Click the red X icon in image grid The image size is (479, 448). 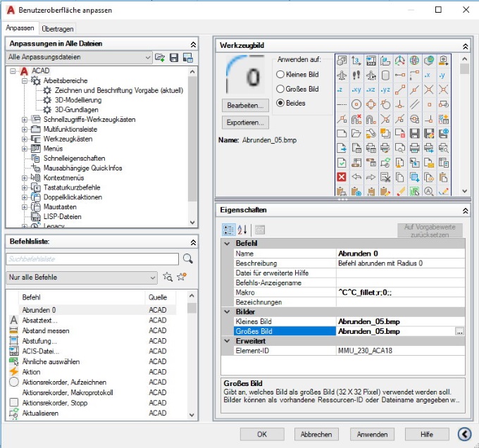click(x=342, y=176)
